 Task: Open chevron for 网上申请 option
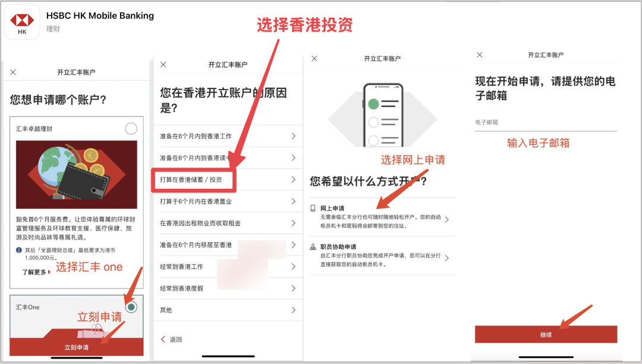point(446,220)
